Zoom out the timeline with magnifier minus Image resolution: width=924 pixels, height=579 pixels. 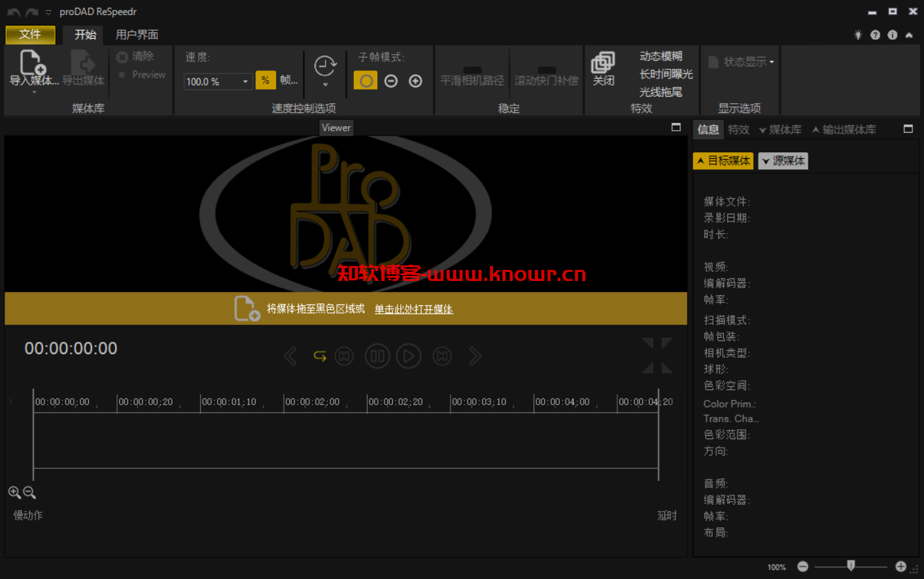coord(29,492)
